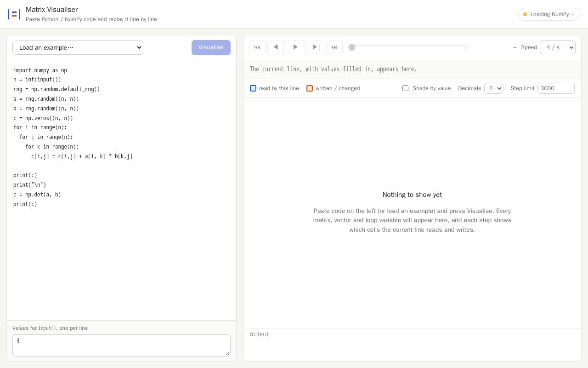This screenshot has height=368, width=588.
Task: Click the line 'c[i,j] = c[i,j] + a[i, k] * b[k,j]'
Action: 82,156
